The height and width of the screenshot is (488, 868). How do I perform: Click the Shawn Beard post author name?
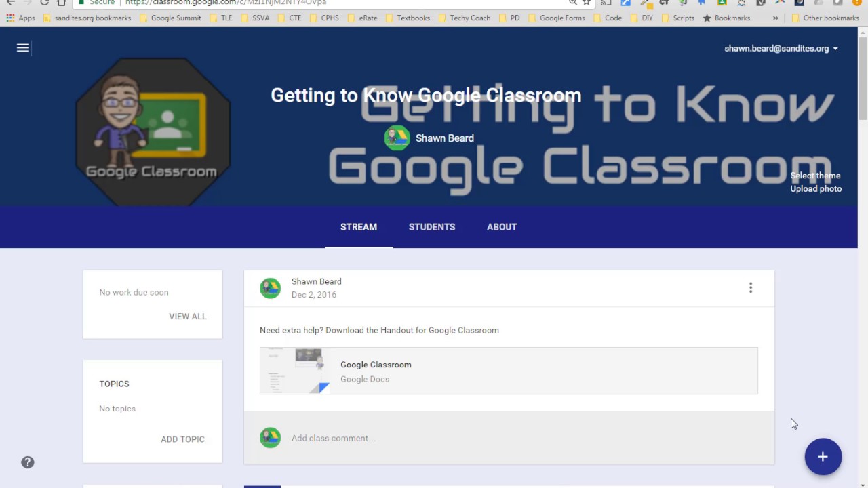click(x=317, y=281)
